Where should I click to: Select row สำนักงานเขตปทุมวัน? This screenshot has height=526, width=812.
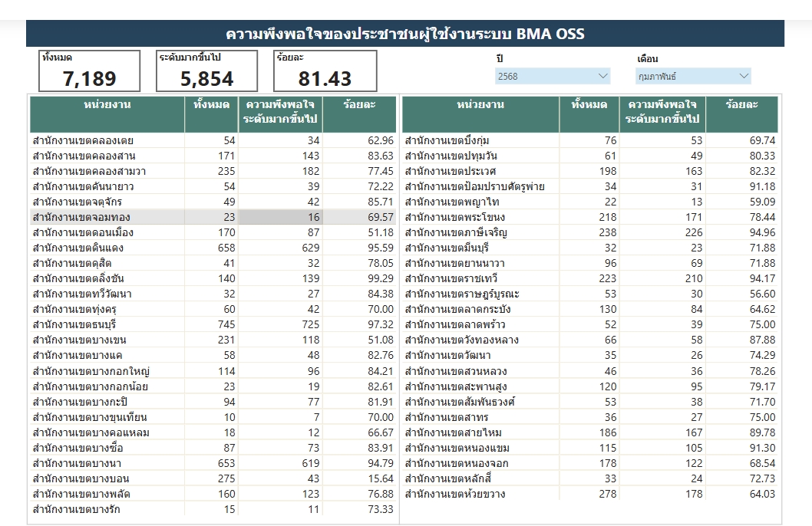[590, 156]
